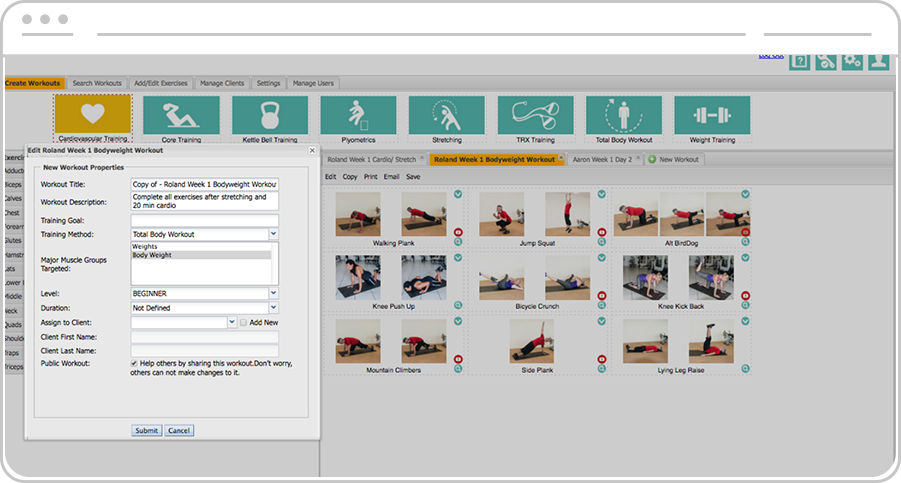This screenshot has width=901, height=483.
Task: Open the Manage Users tab
Action: pos(313,83)
